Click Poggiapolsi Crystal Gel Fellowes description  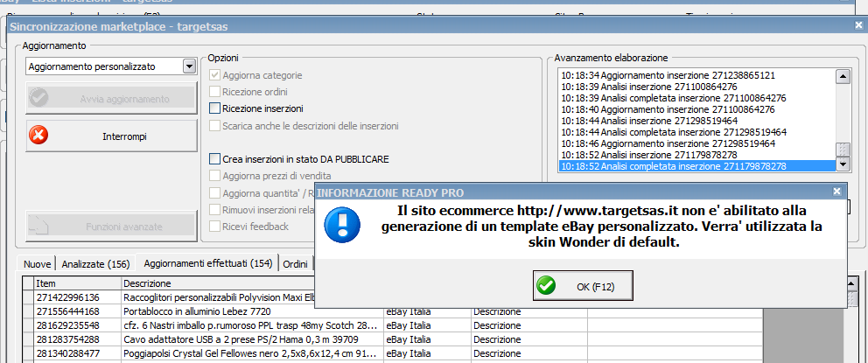coord(252,353)
